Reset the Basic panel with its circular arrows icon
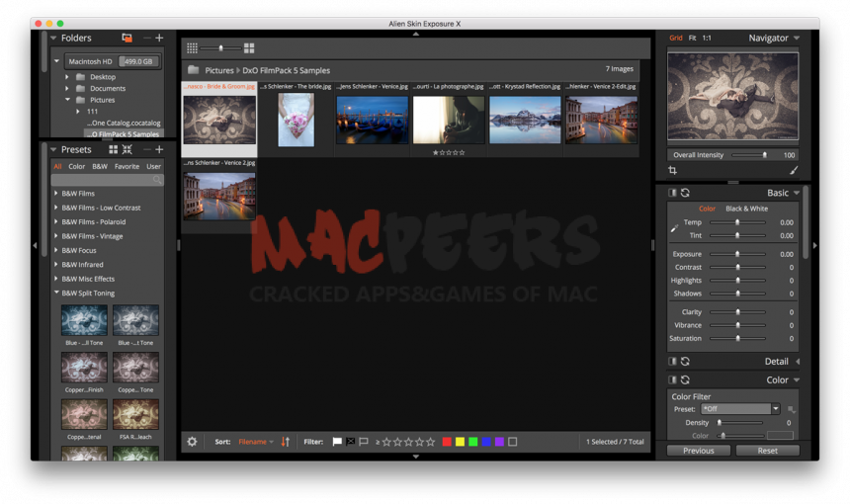The width and height of the screenshot is (850, 504). pos(685,193)
